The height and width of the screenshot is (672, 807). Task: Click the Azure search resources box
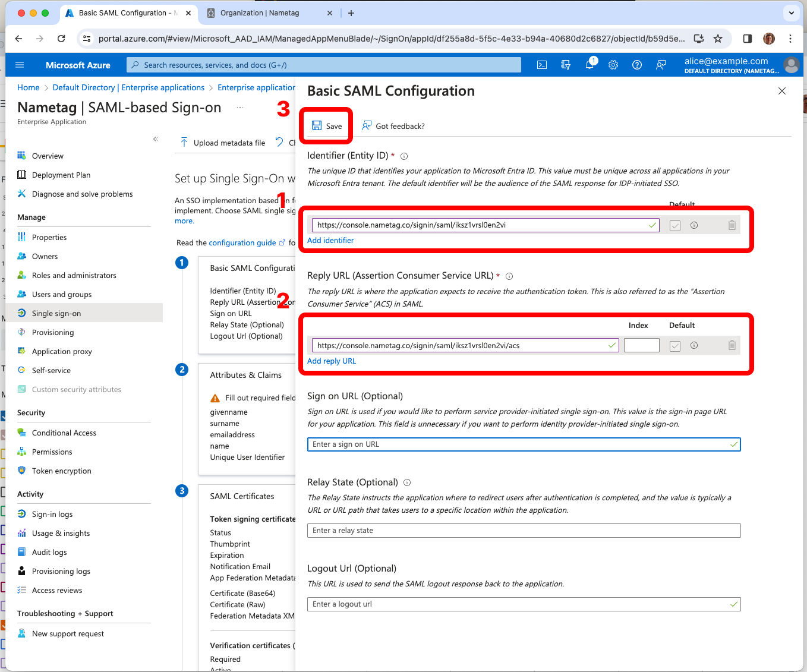point(324,65)
